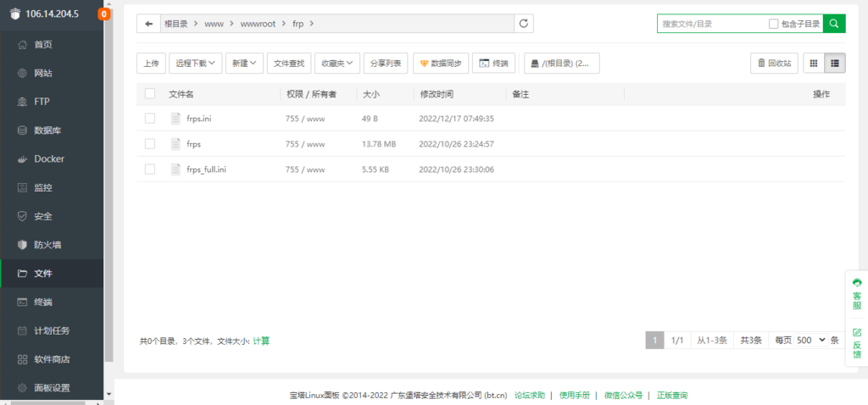Click the back arrow in path bar

click(149, 24)
